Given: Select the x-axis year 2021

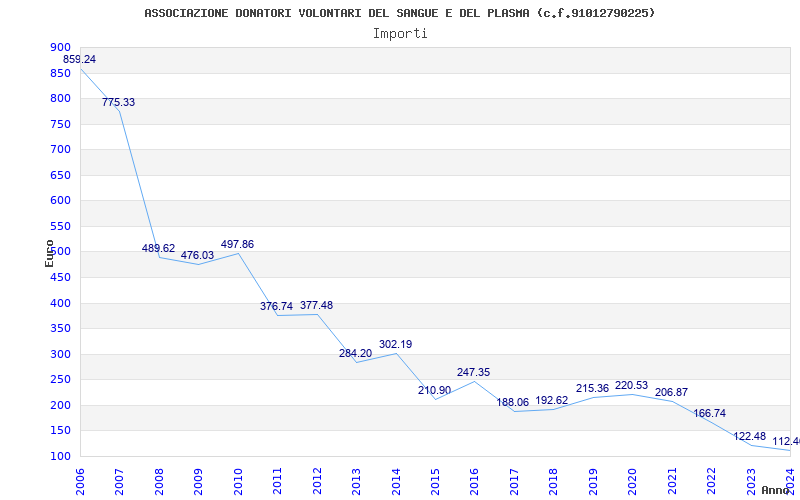Looking at the screenshot, I should click(x=672, y=481).
